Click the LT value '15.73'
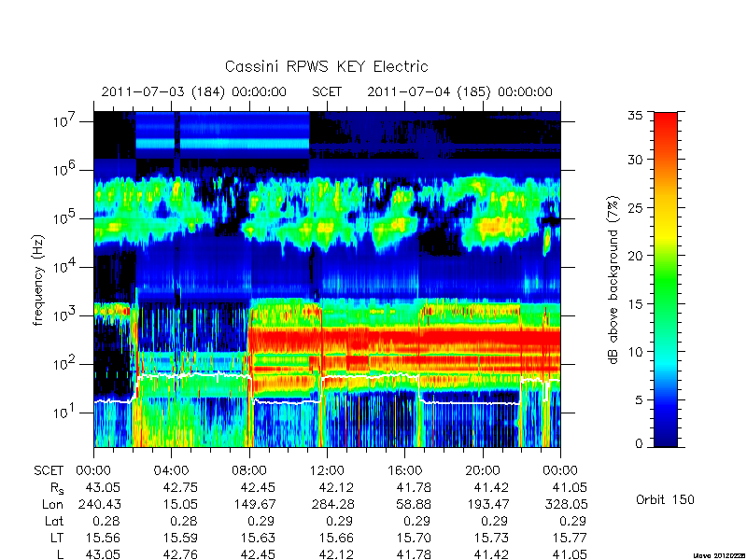 click(x=492, y=539)
